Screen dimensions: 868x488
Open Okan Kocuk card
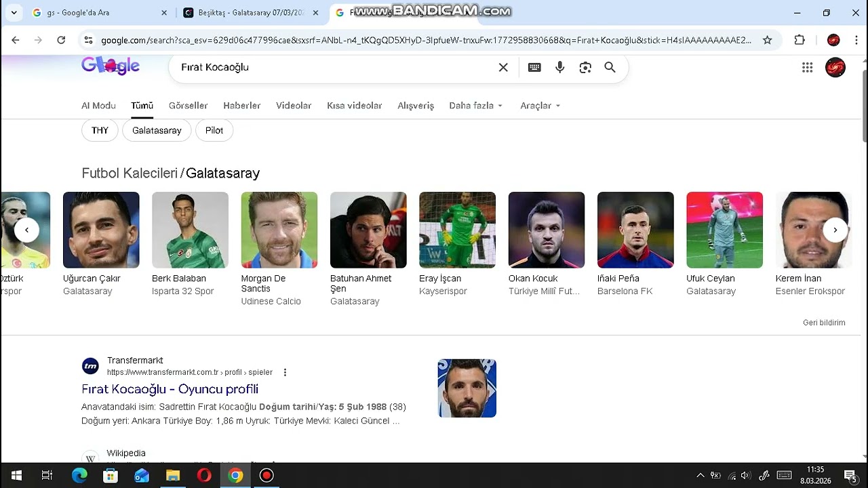[x=546, y=244]
